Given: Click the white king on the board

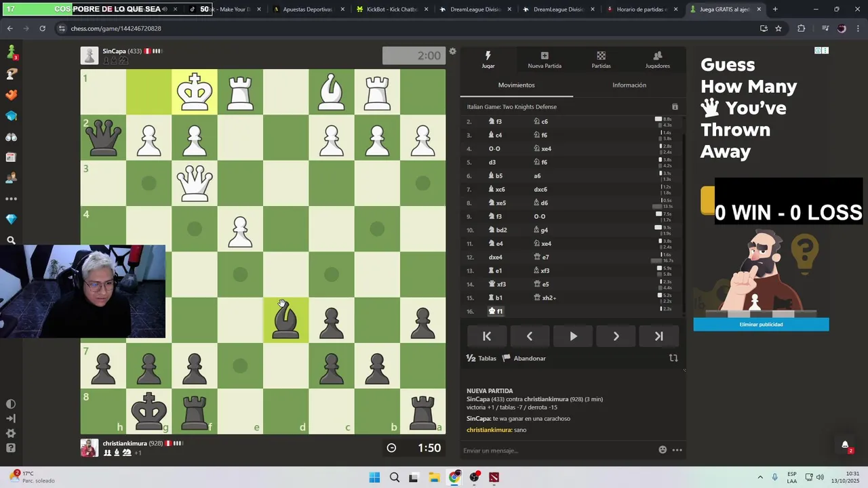Looking at the screenshot, I should (x=195, y=92).
